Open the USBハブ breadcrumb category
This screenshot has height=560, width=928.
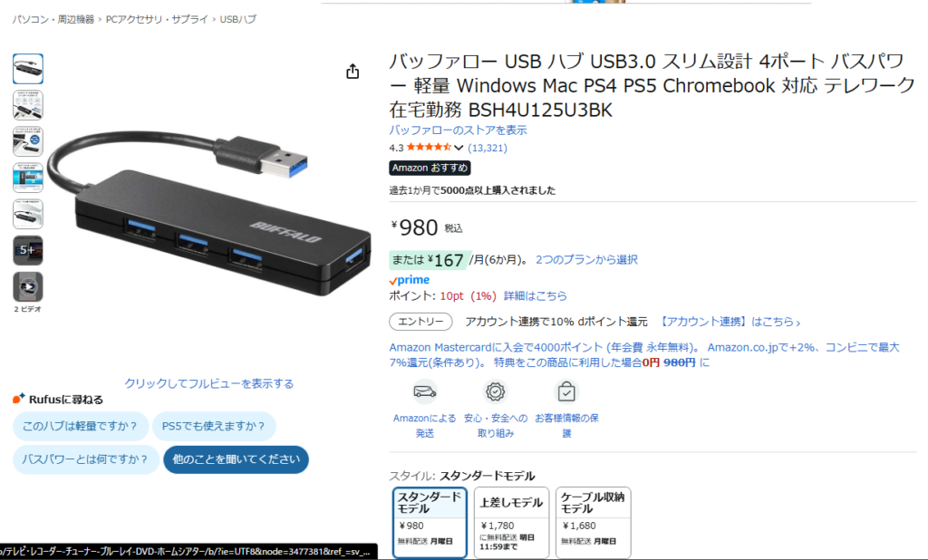[238, 20]
